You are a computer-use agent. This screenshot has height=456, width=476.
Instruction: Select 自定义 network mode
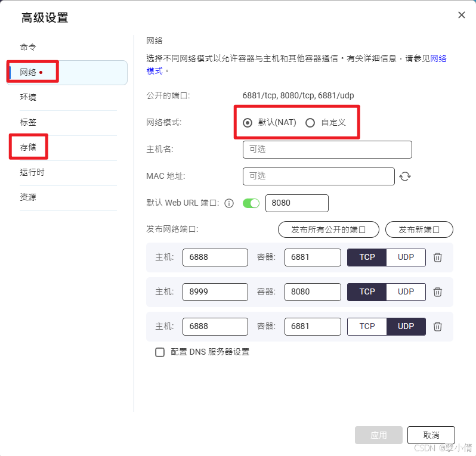click(x=310, y=123)
